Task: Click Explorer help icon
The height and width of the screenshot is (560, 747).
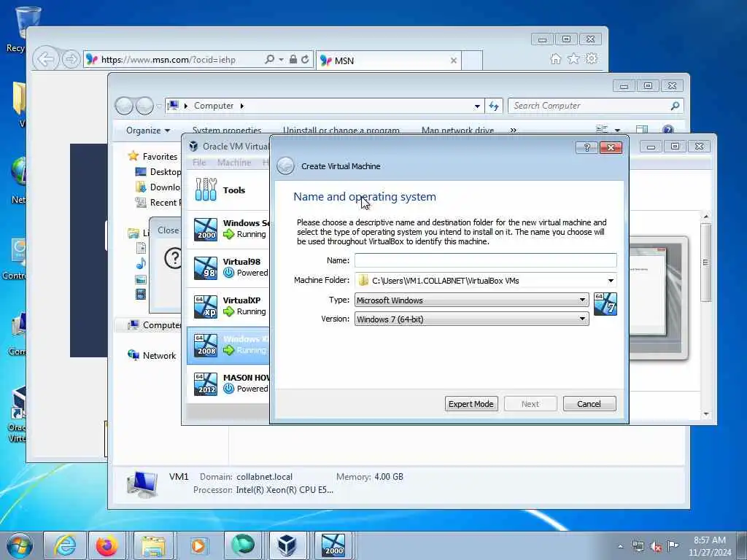Action: (668, 130)
